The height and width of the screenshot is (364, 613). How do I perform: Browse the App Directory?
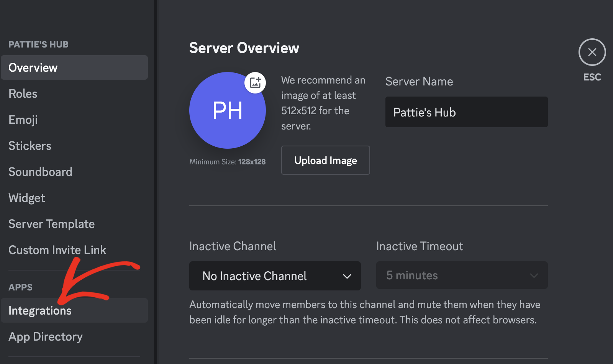(45, 337)
